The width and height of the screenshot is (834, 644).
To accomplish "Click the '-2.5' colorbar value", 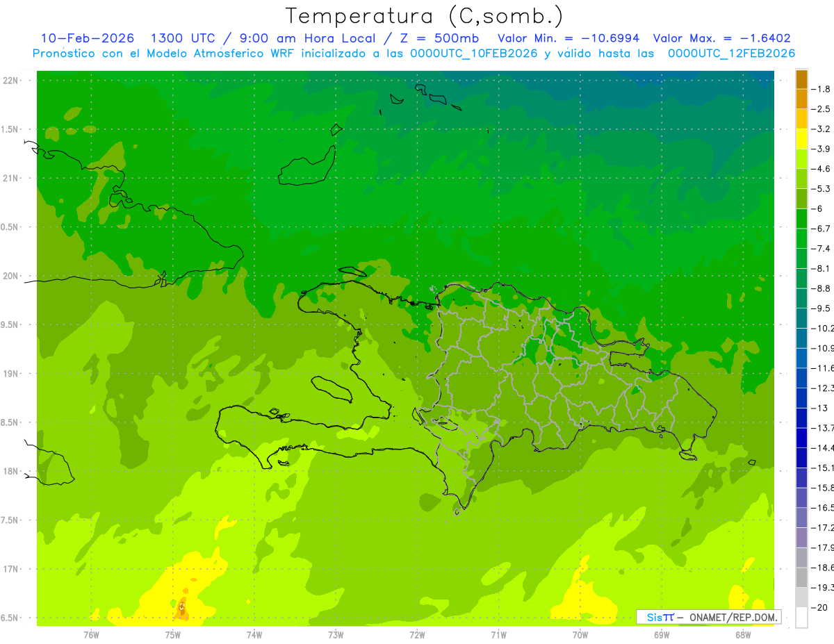I will [x=821, y=109].
